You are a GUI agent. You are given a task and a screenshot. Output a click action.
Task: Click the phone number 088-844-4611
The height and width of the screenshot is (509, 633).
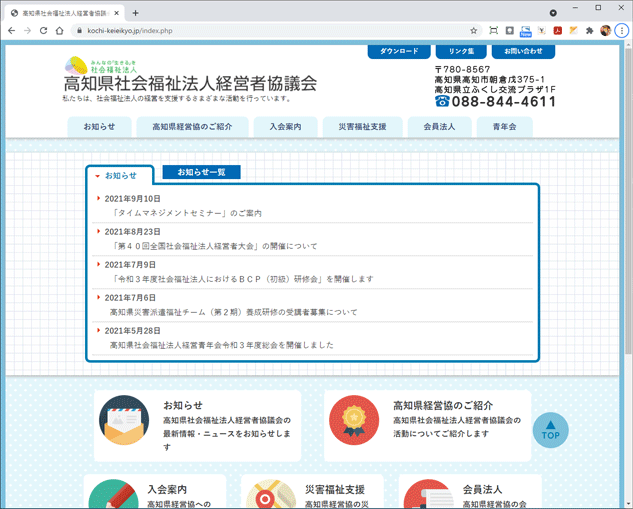coord(503,101)
